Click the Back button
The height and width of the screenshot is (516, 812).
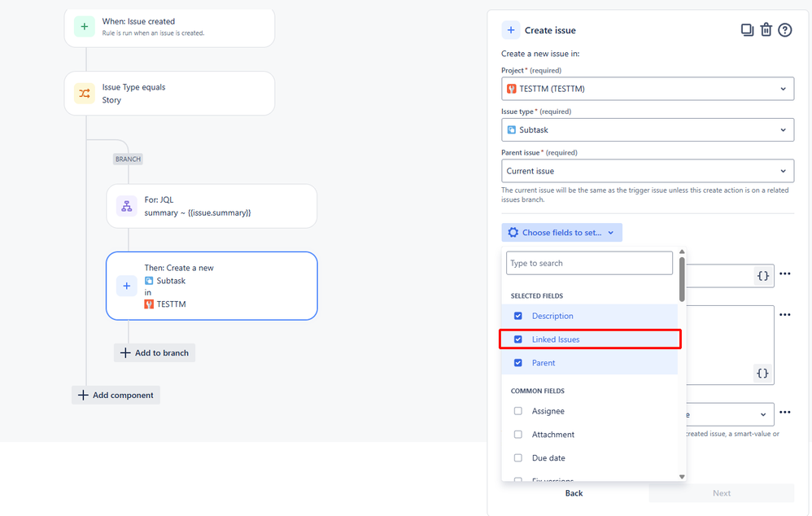pyautogui.click(x=574, y=493)
